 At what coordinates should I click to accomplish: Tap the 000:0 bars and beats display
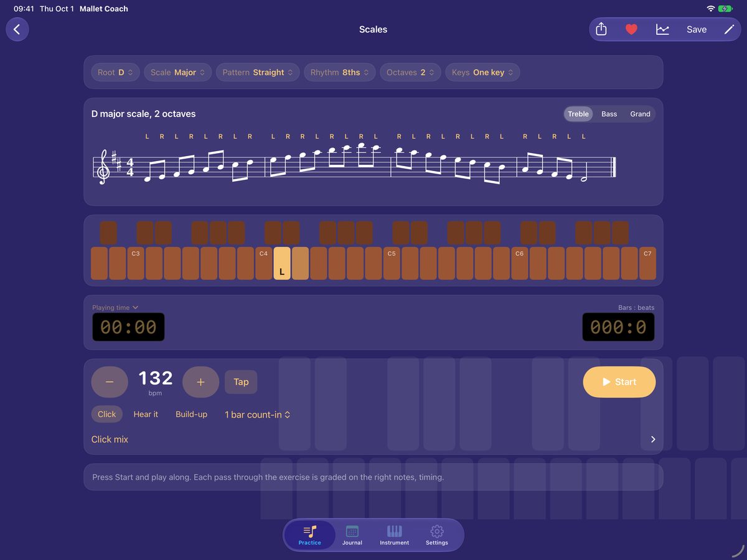(618, 327)
